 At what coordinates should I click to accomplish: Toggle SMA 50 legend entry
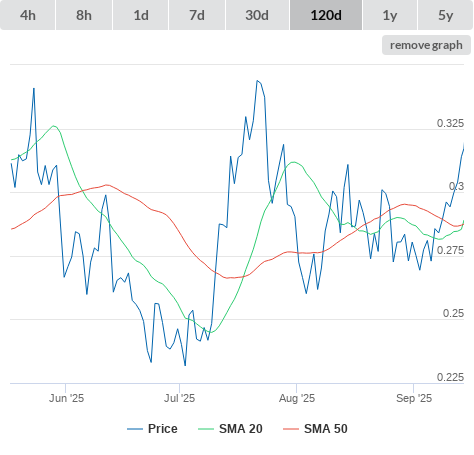coord(315,429)
